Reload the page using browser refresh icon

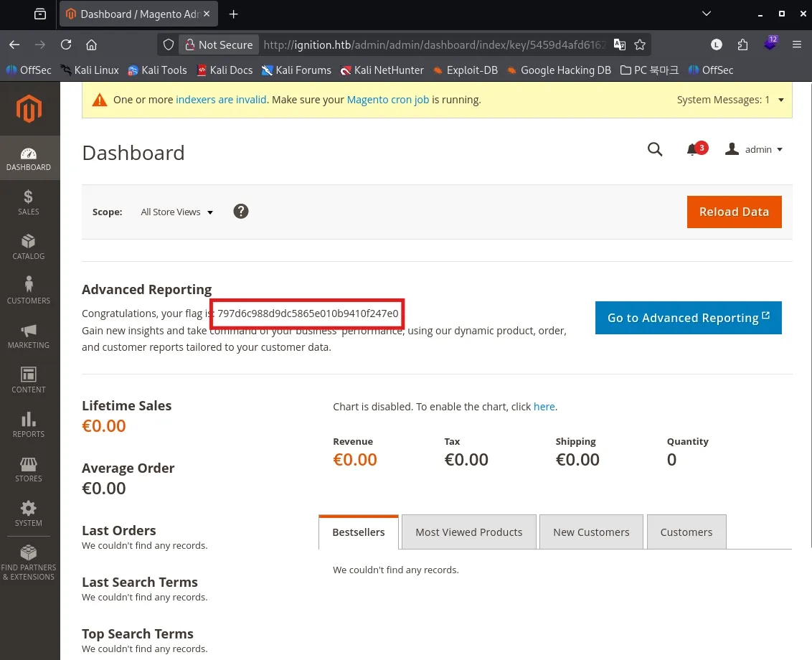[x=66, y=45]
